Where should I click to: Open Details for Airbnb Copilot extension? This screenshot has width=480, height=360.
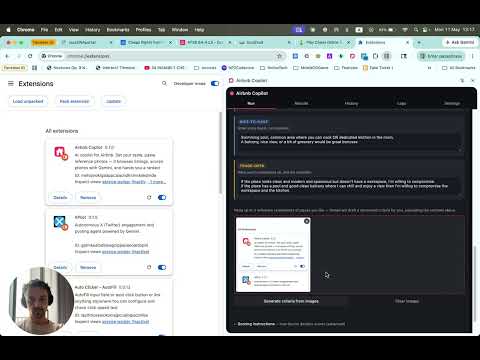60,198
